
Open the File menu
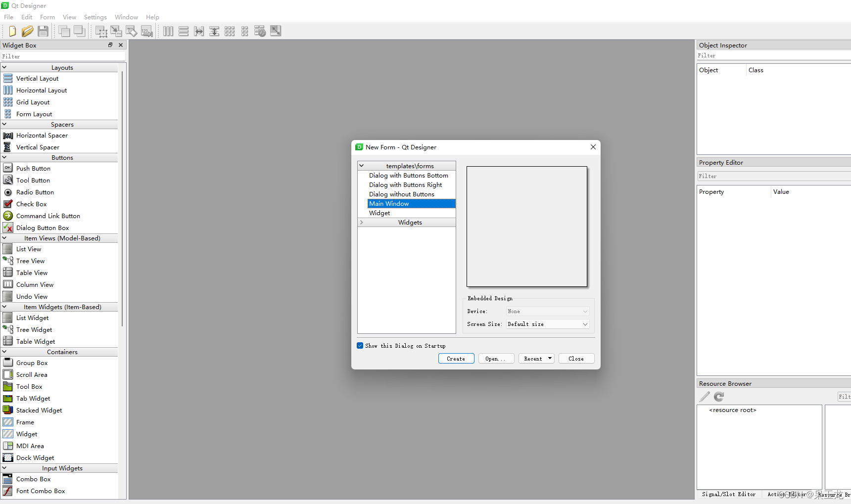9,17
